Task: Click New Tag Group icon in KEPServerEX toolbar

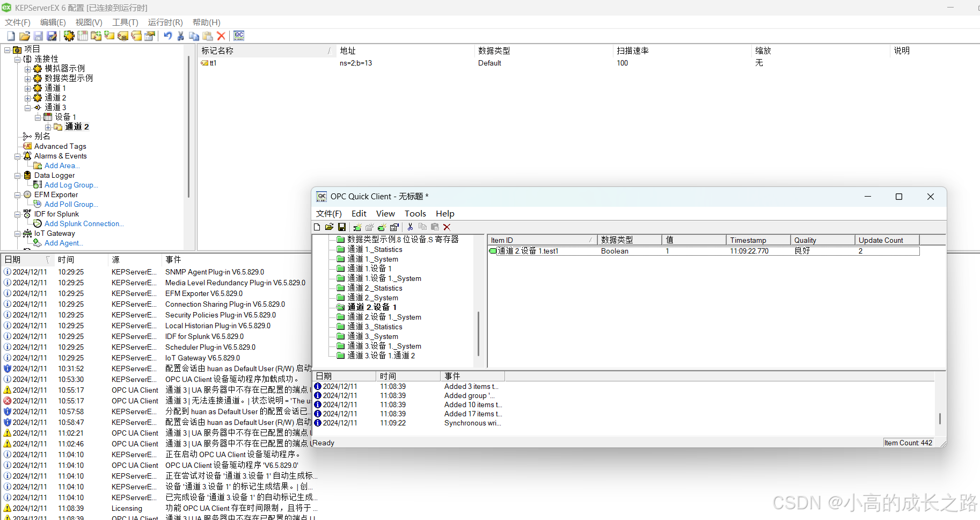Action: pyautogui.click(x=96, y=36)
